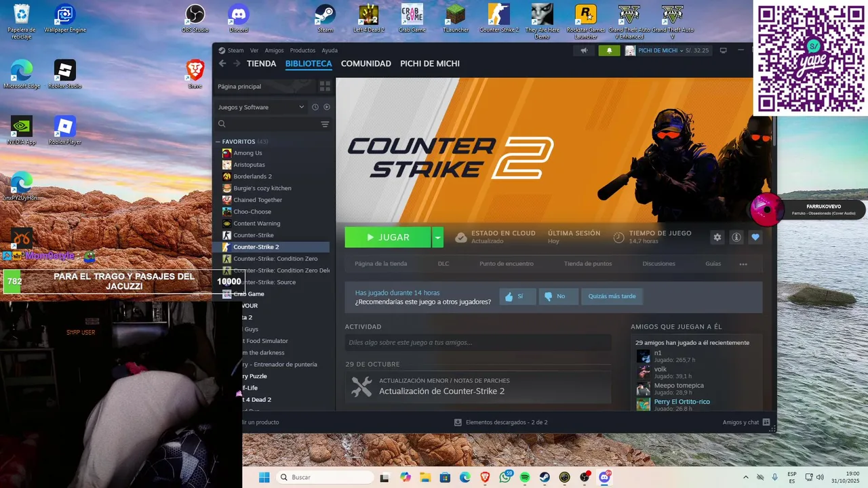Open Punto de encuentro link

(507, 264)
